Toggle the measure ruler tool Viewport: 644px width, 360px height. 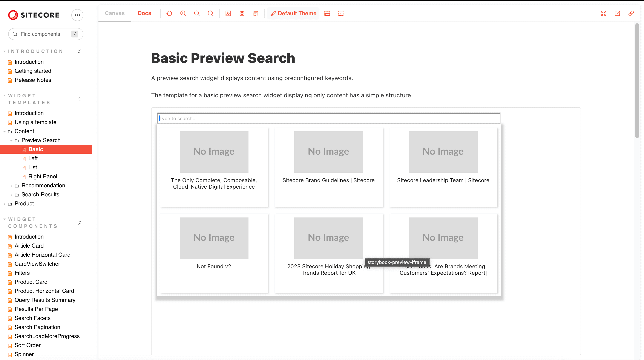(327, 13)
